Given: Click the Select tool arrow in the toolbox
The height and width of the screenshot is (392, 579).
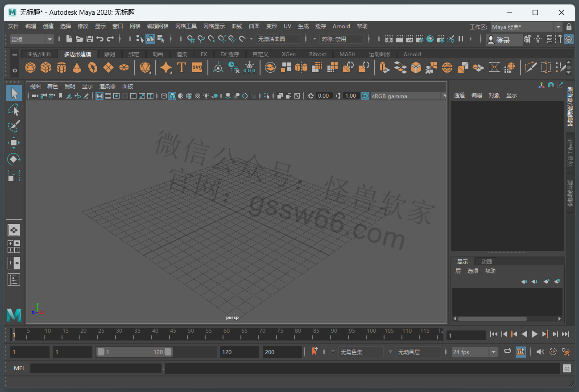Looking at the screenshot, I should click(14, 93).
